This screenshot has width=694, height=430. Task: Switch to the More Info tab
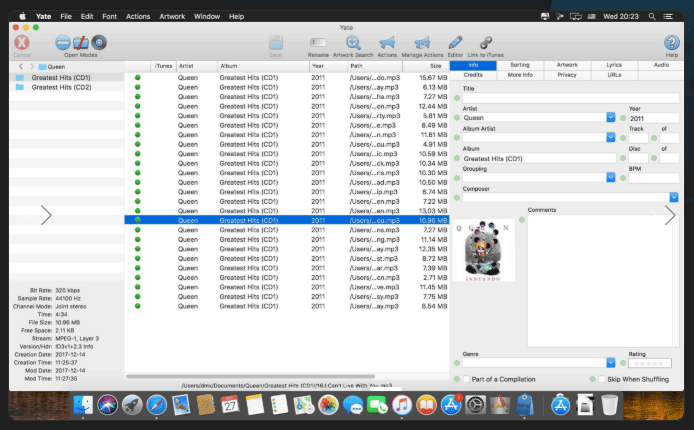(x=520, y=75)
